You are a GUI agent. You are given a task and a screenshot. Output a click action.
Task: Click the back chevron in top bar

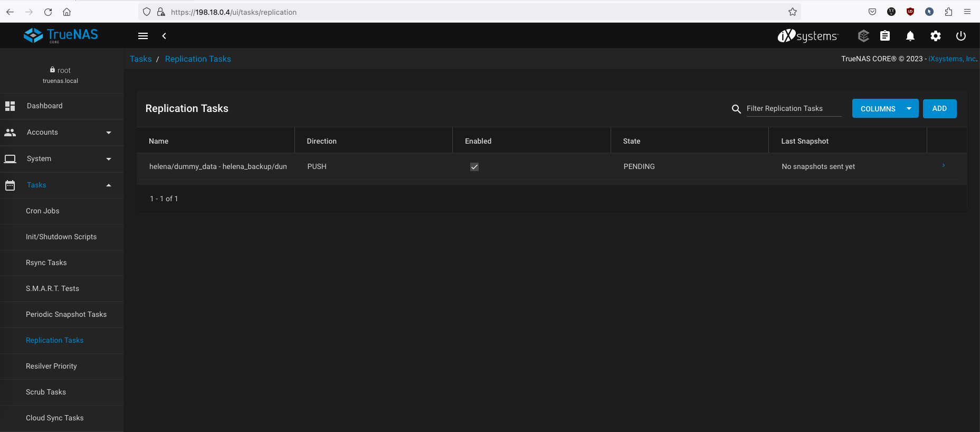click(x=164, y=36)
